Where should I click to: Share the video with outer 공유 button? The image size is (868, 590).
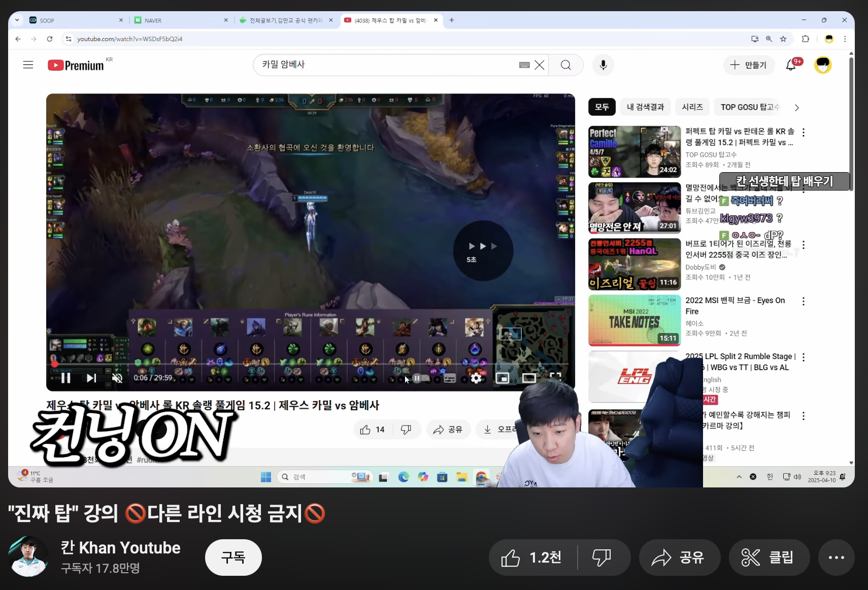(x=679, y=558)
